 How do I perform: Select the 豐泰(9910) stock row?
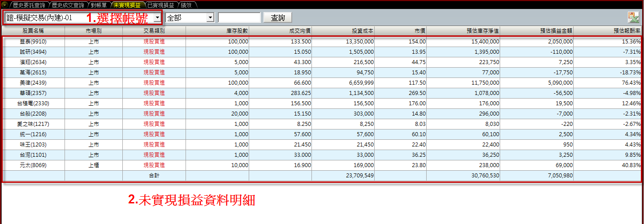pos(33,41)
